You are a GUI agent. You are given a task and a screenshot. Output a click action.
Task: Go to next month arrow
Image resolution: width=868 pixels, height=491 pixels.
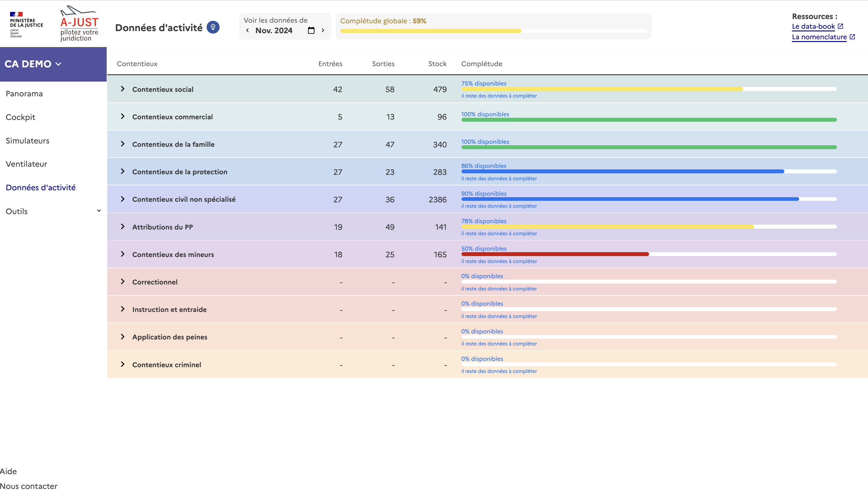pyautogui.click(x=323, y=30)
